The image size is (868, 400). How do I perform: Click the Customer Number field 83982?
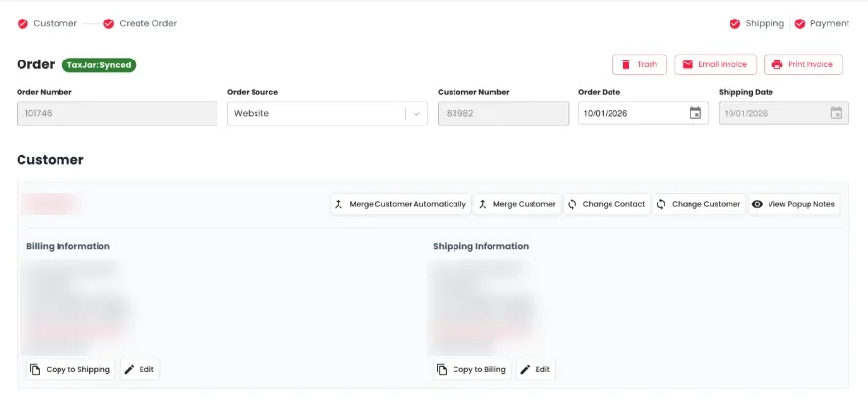503,113
